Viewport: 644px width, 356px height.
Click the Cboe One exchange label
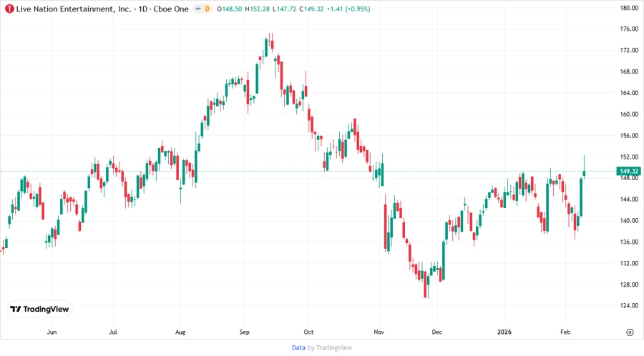pos(171,9)
